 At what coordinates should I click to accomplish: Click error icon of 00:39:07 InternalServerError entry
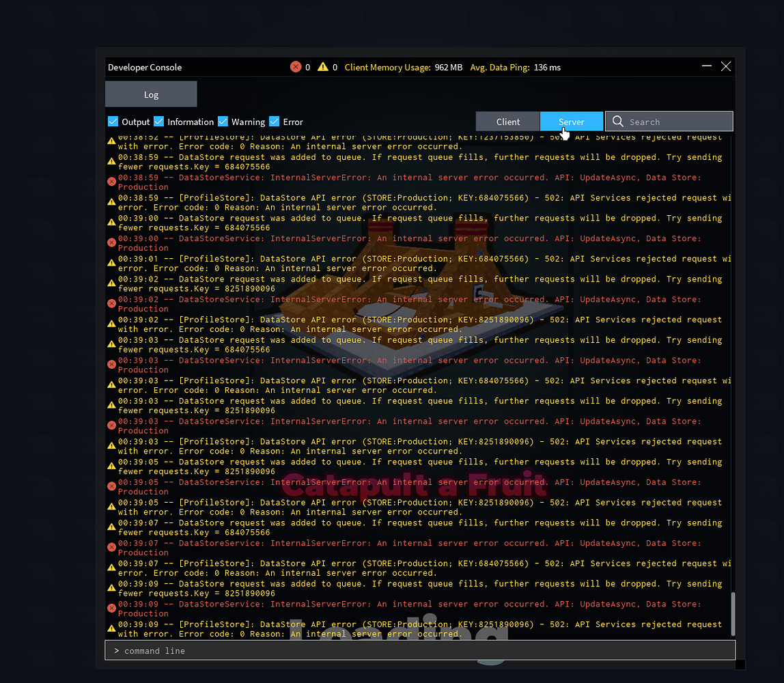pos(111,548)
